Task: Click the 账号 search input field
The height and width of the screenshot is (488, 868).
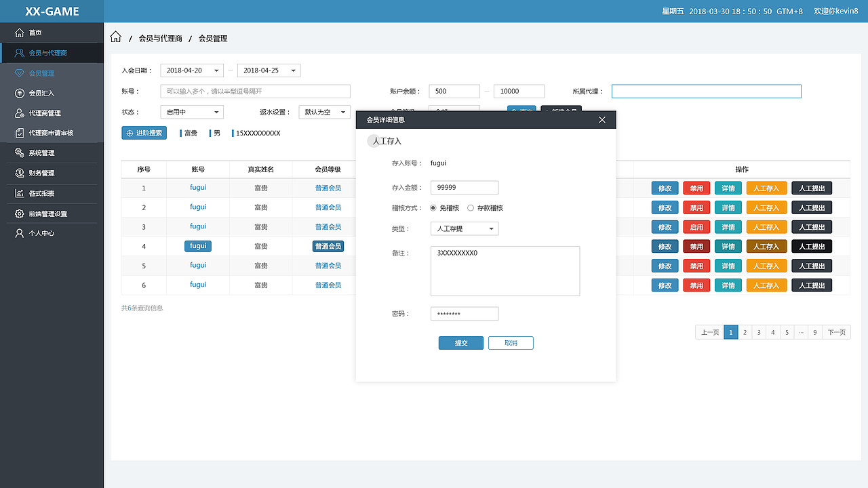Action: [256, 91]
